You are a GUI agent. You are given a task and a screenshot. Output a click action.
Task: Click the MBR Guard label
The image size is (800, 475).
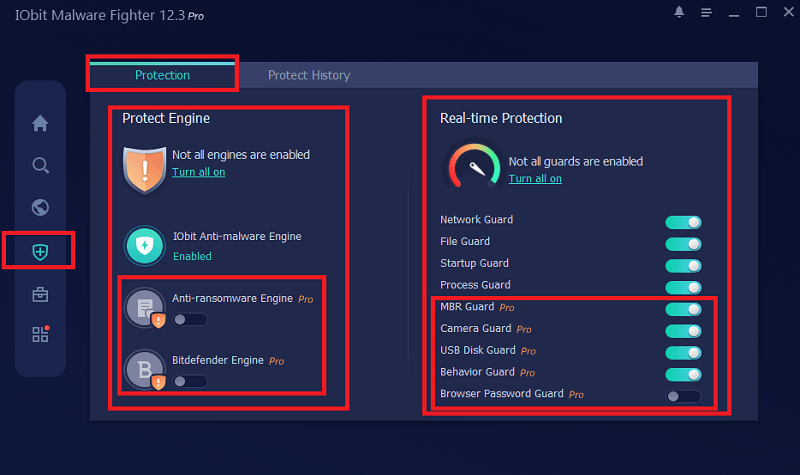pos(467,307)
